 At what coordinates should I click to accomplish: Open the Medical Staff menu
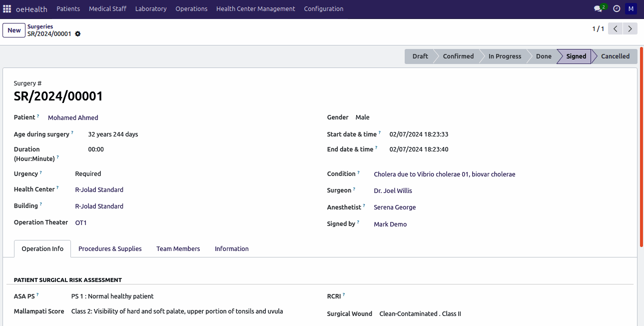coord(107,9)
